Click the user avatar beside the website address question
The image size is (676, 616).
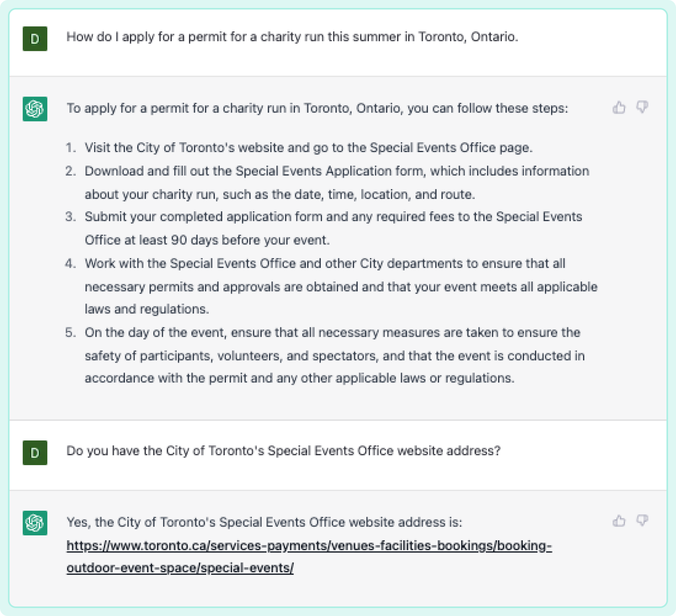click(x=35, y=452)
